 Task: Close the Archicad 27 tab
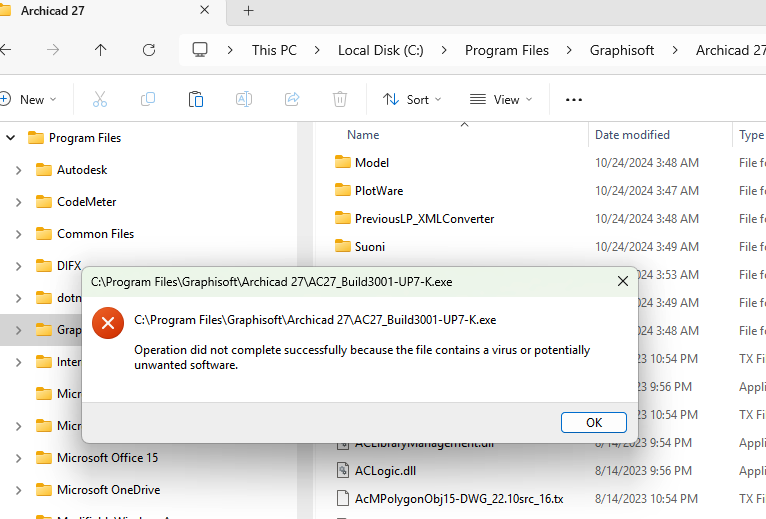[x=205, y=10]
